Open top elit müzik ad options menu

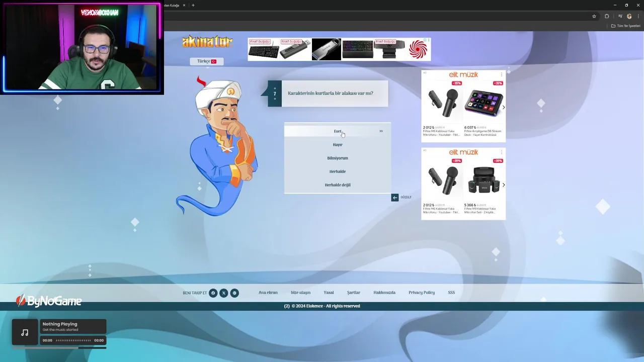[x=501, y=75]
